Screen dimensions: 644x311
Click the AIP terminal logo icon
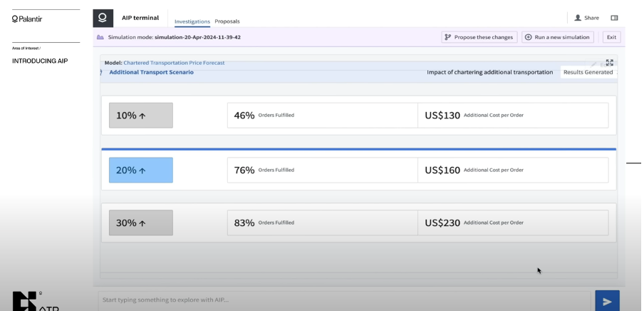click(x=103, y=18)
